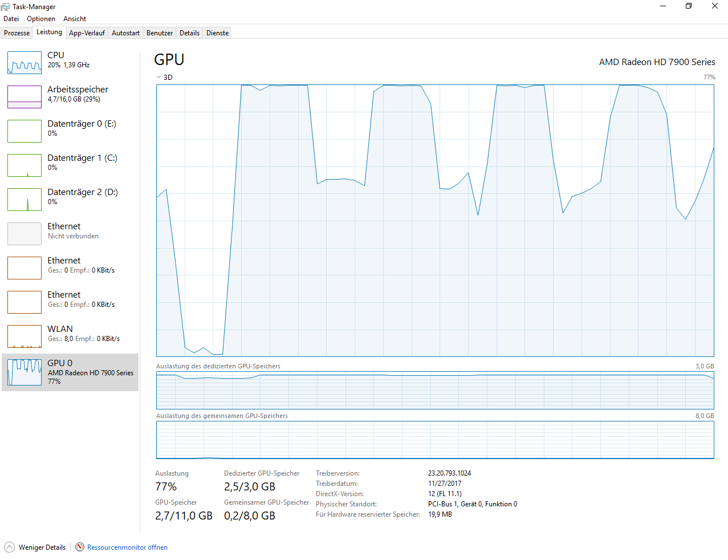Open the Datei menu
728x560 pixels.
(x=11, y=18)
